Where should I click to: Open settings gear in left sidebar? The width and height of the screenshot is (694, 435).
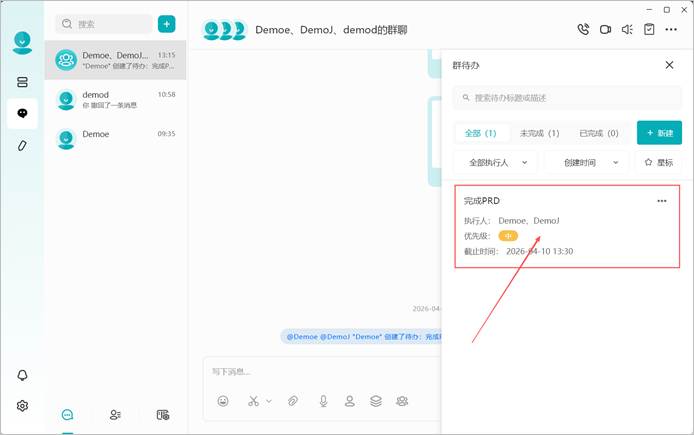coord(22,405)
